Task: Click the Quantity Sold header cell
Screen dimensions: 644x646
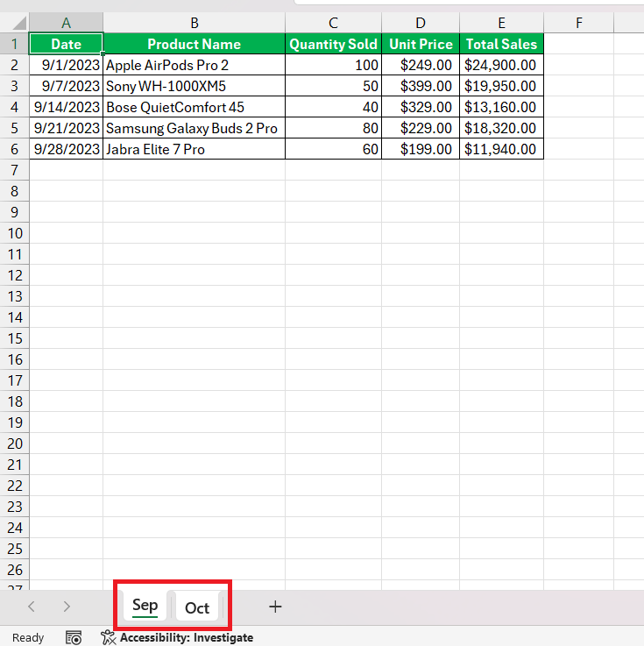Action: 333,44
